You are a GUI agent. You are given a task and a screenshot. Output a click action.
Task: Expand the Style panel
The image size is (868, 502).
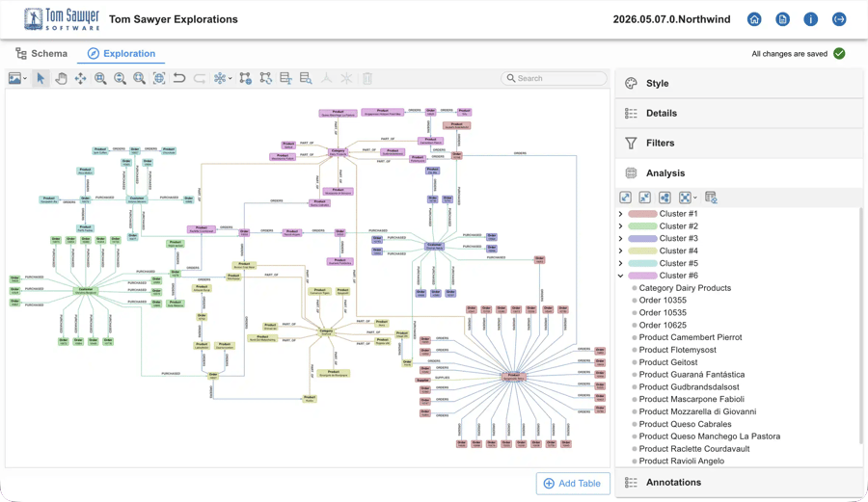(739, 84)
